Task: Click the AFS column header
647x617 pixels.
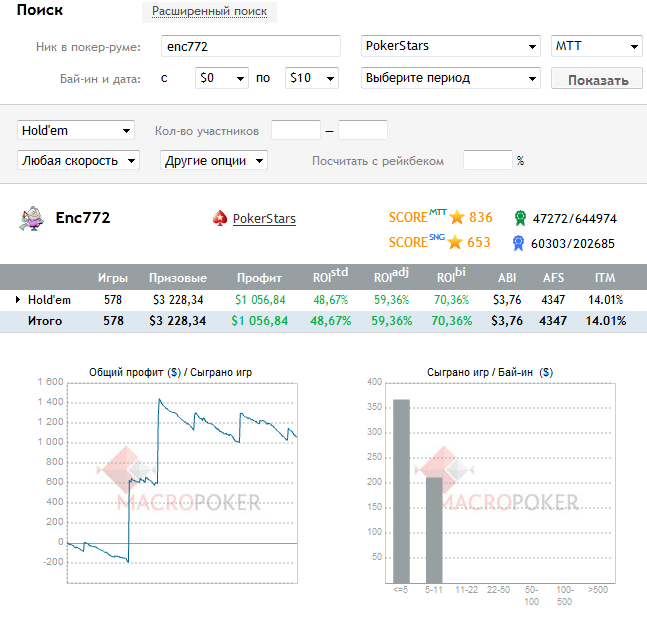Action: point(553,278)
